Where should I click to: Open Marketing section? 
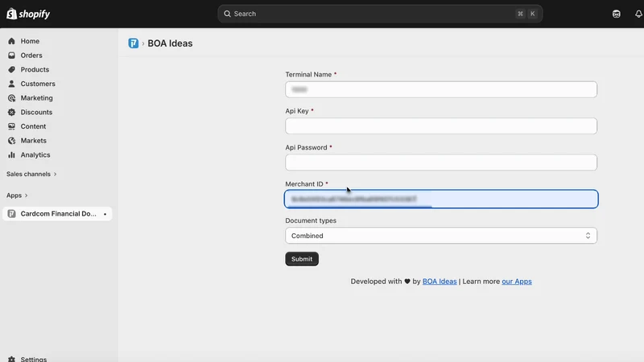(x=36, y=98)
